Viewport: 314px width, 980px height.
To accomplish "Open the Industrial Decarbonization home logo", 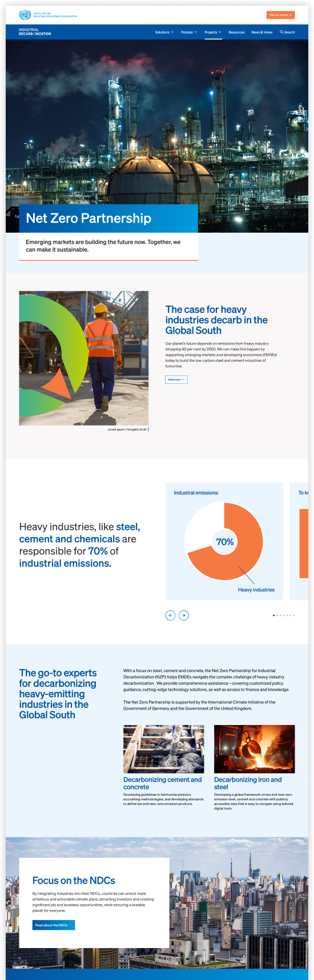I will click(35, 32).
